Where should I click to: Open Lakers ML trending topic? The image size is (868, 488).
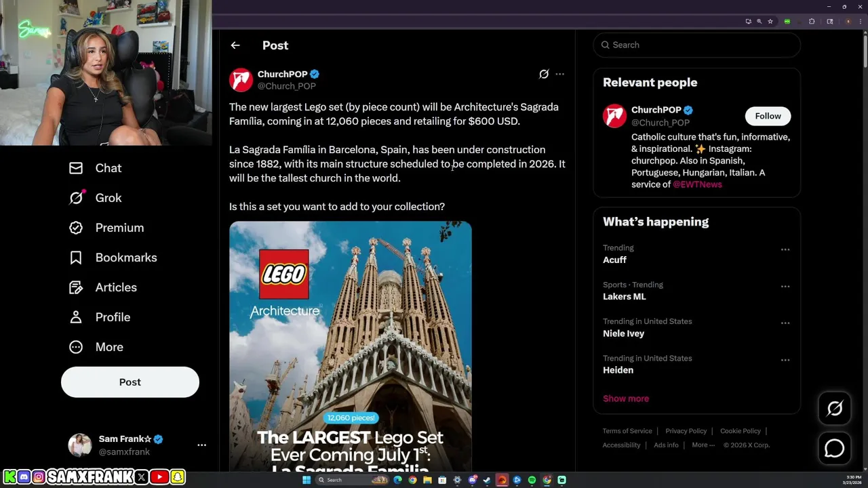(625, 297)
